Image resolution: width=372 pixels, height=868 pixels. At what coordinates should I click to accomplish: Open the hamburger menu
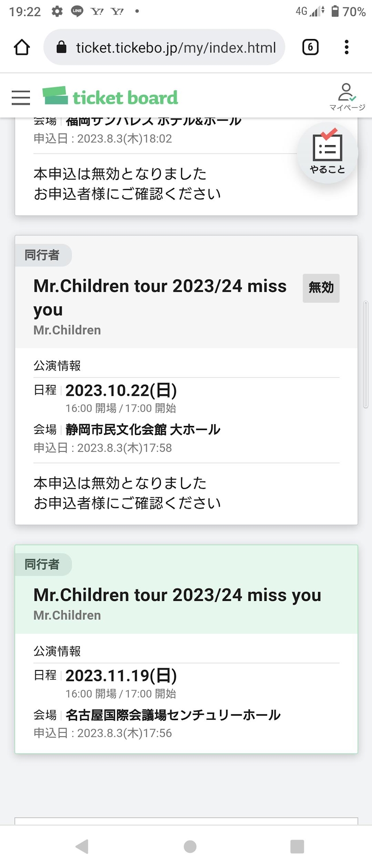pos(21,97)
